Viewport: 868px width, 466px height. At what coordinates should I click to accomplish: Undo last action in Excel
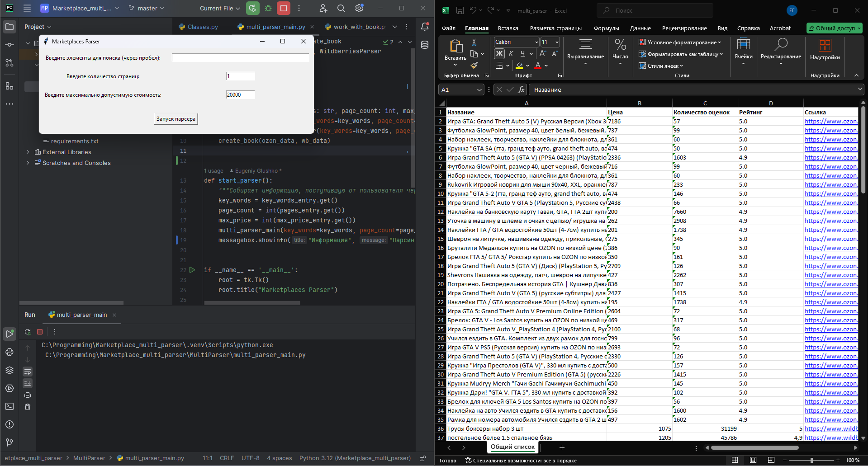tap(473, 10)
